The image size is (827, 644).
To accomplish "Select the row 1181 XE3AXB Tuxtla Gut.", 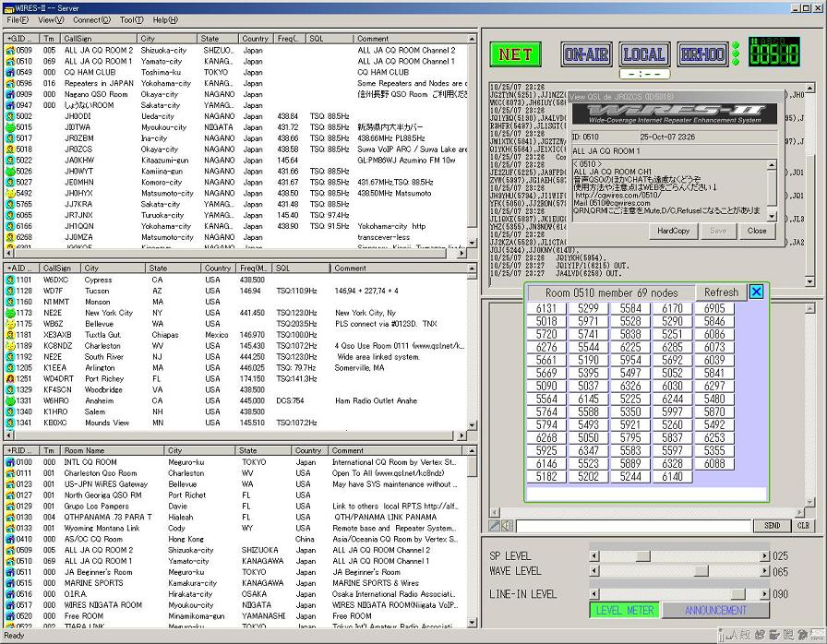I will (235, 335).
